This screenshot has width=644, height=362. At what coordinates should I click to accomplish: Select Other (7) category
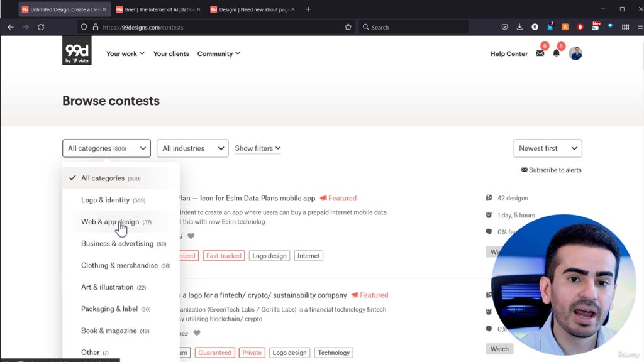click(x=121, y=352)
